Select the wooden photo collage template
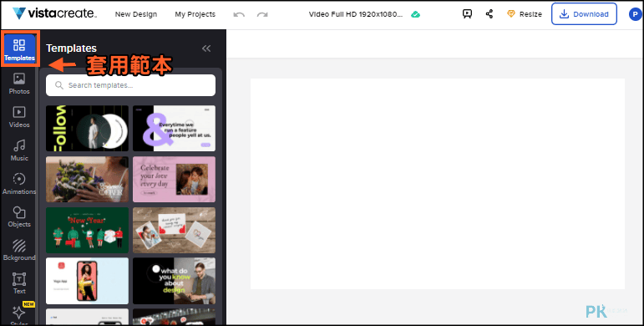The height and width of the screenshot is (326, 644). pyautogui.click(x=174, y=230)
